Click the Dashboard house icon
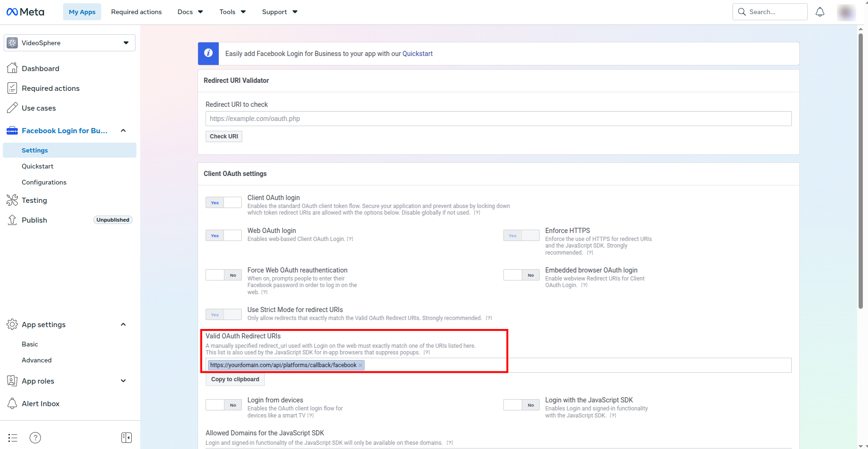 tap(12, 68)
